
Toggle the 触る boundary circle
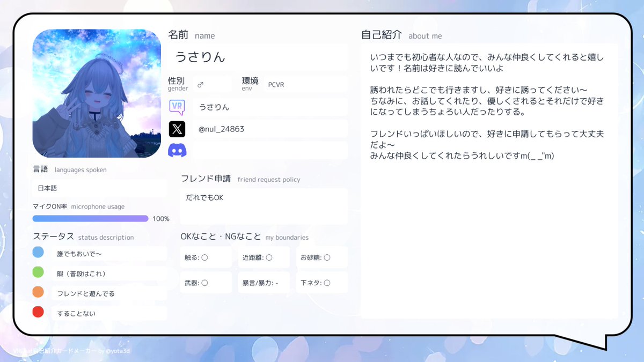pyautogui.click(x=204, y=257)
